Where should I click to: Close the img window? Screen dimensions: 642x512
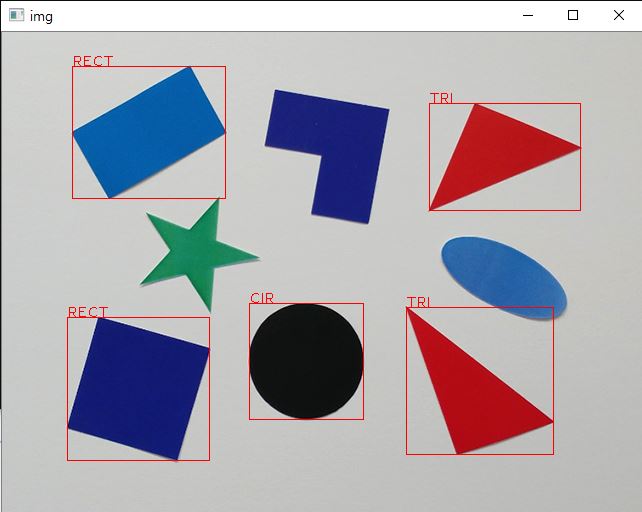(x=619, y=16)
